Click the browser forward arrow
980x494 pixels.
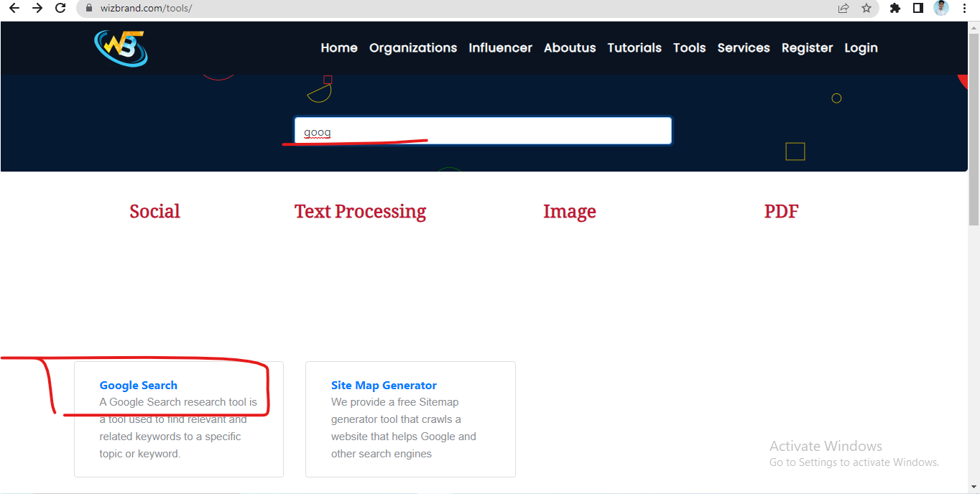pyautogui.click(x=39, y=8)
